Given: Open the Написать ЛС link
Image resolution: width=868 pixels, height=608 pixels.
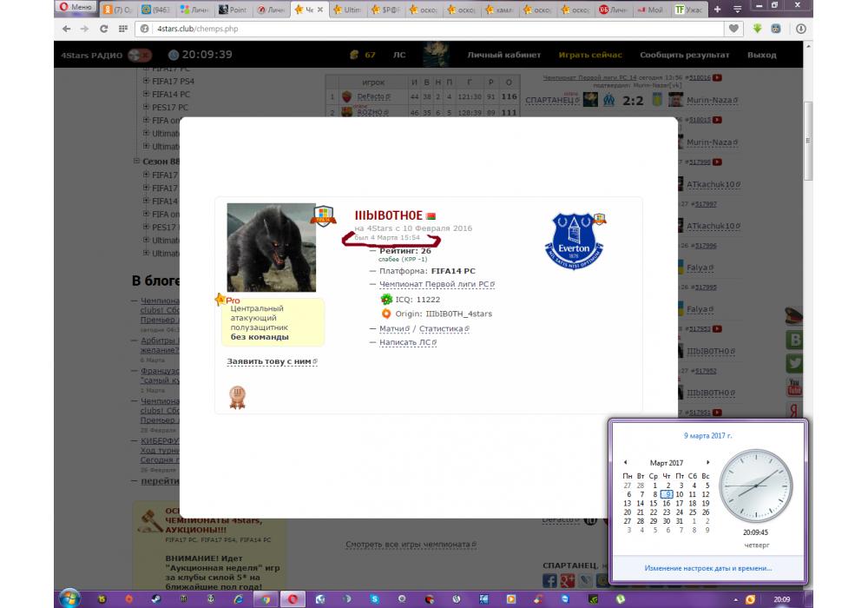Looking at the screenshot, I should tap(406, 342).
